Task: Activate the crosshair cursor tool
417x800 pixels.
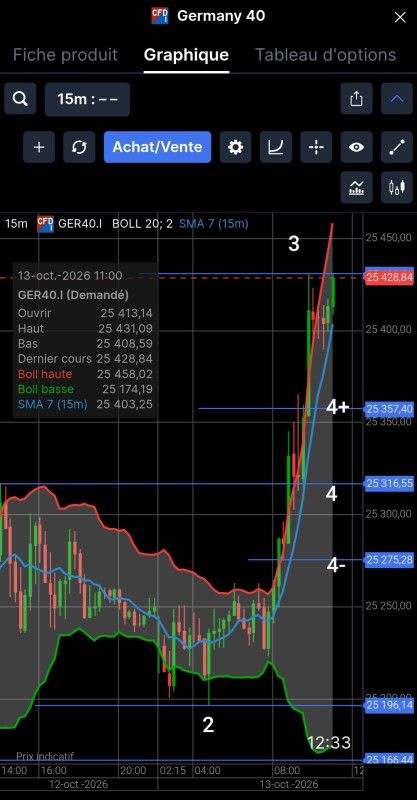Action: point(316,147)
